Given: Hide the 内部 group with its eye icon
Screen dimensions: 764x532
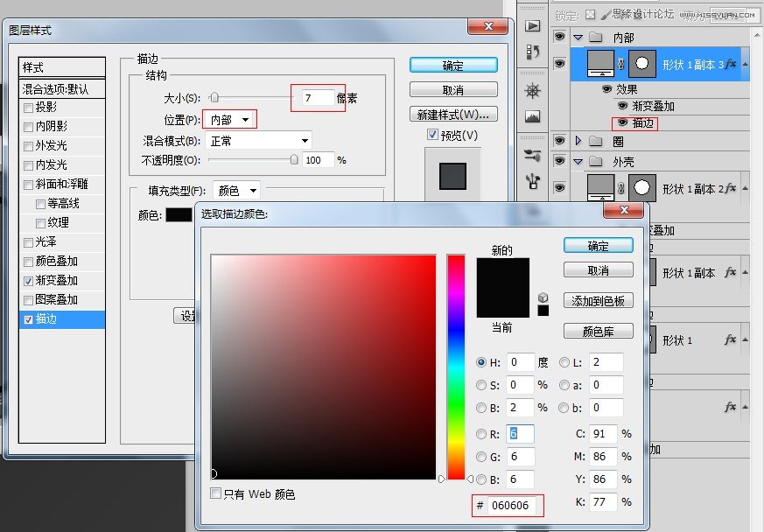Looking at the screenshot, I should pyautogui.click(x=559, y=37).
